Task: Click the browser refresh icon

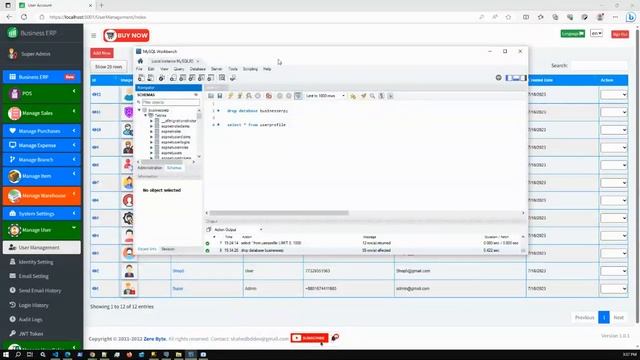Action: point(24,17)
